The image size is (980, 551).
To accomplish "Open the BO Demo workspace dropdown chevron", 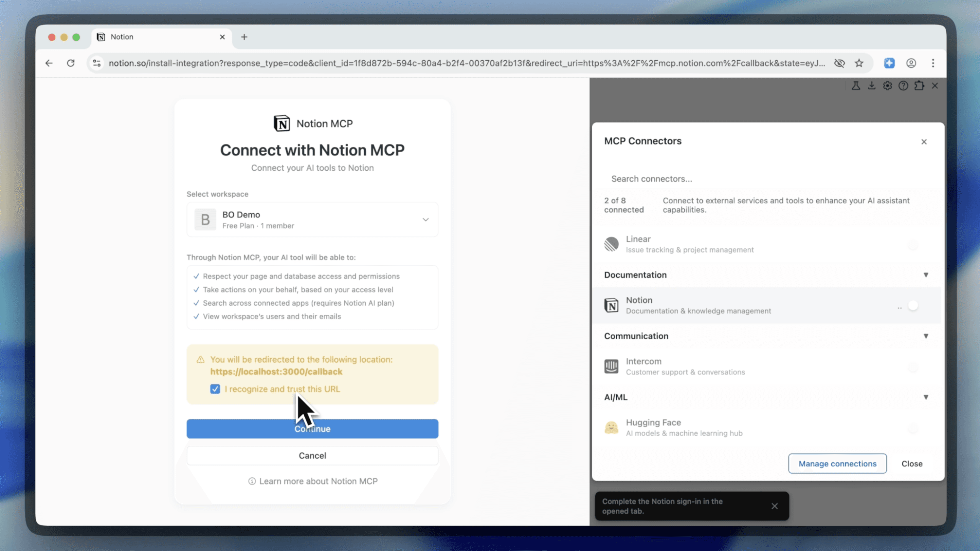I will point(425,220).
